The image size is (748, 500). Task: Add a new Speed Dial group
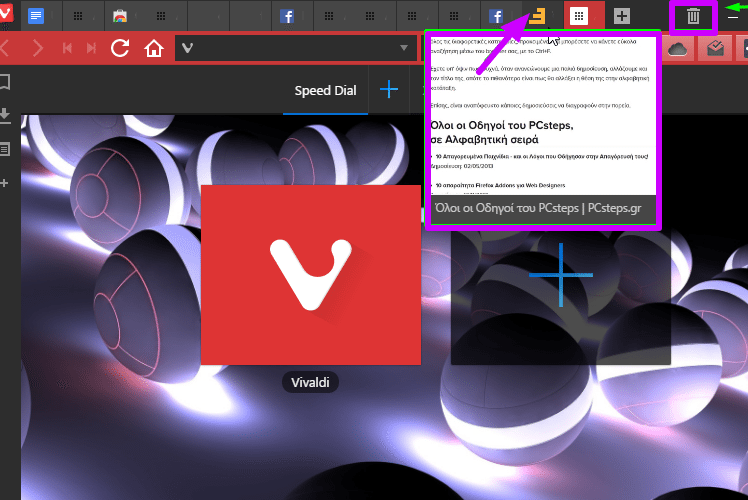[x=389, y=90]
